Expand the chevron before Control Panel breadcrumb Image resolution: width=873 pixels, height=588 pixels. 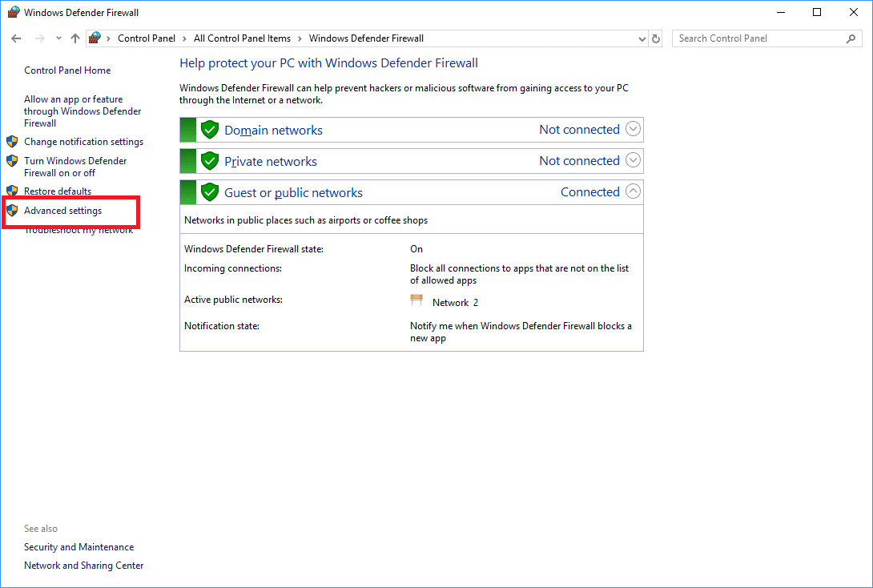(108, 38)
